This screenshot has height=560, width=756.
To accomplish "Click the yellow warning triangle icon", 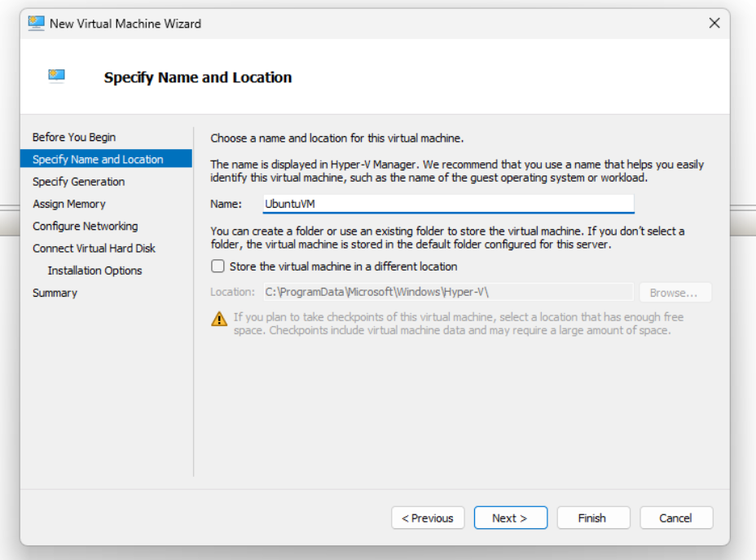I will coord(219,319).
